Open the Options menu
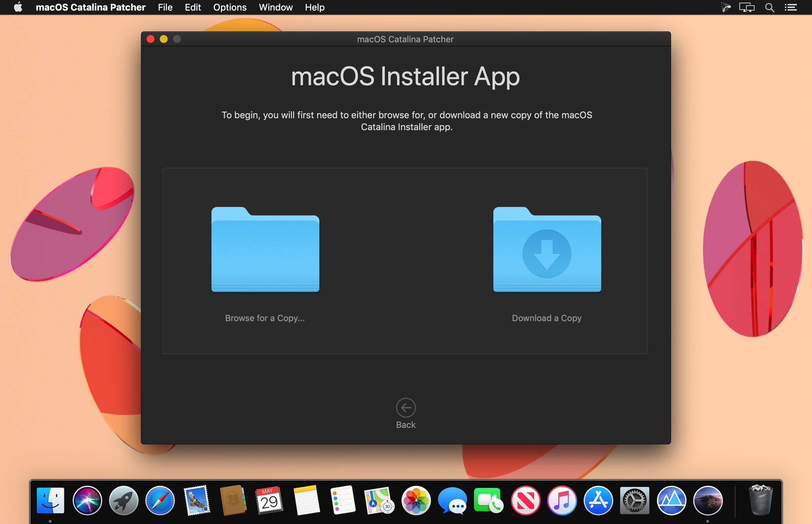The image size is (812, 524). [x=230, y=7]
